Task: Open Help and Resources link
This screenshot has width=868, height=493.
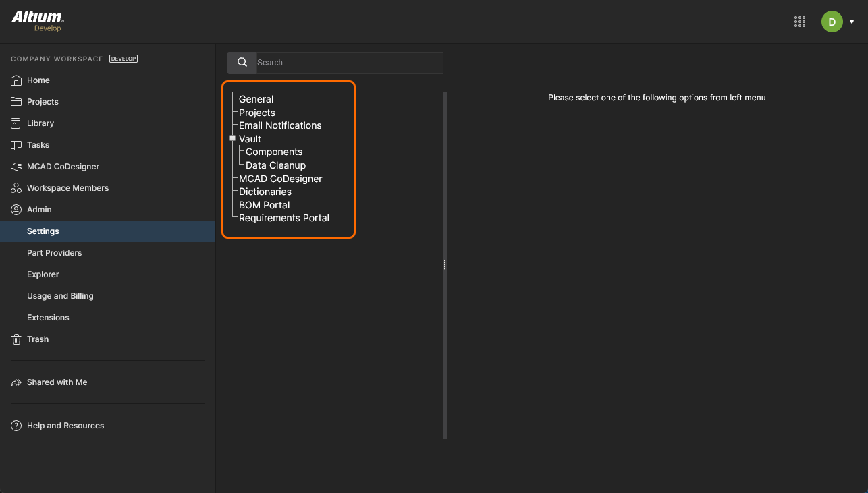Action: click(65, 426)
